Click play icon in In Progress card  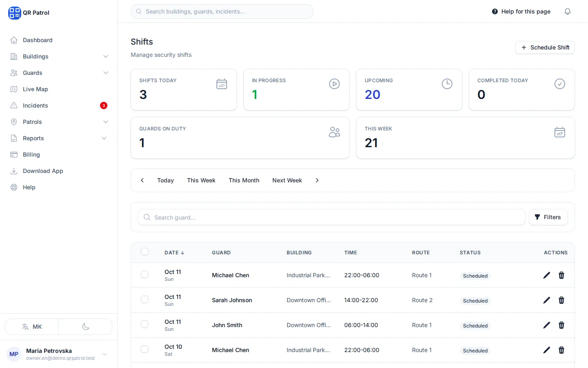click(x=334, y=84)
